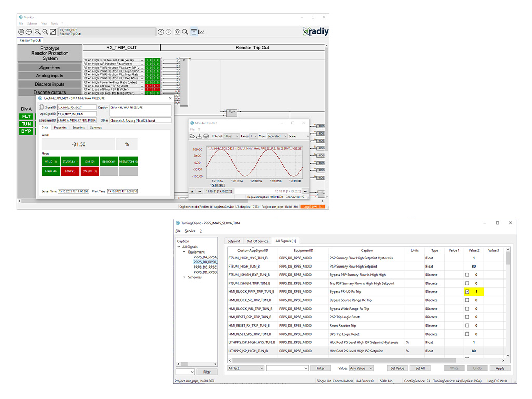Click the zoom in magnifier in Monitor toolbar
Viewport: 532px width, 399px height.
(x=37, y=32)
